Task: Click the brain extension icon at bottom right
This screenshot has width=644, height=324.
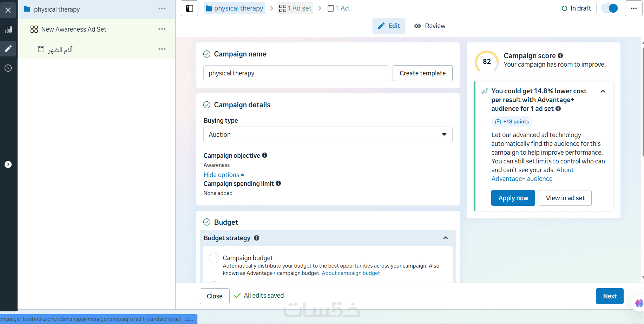Action: coord(639,303)
